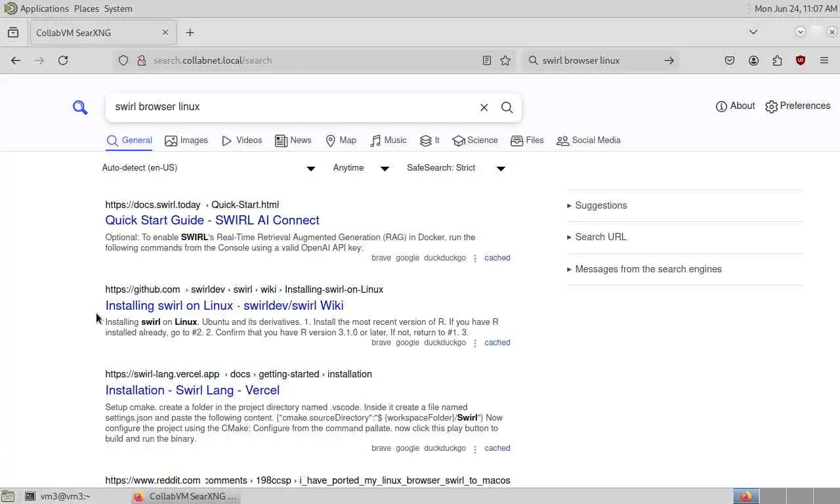Open three-dot menu for Installing swirl result
Image resolution: width=840 pixels, height=504 pixels.
coord(475,343)
